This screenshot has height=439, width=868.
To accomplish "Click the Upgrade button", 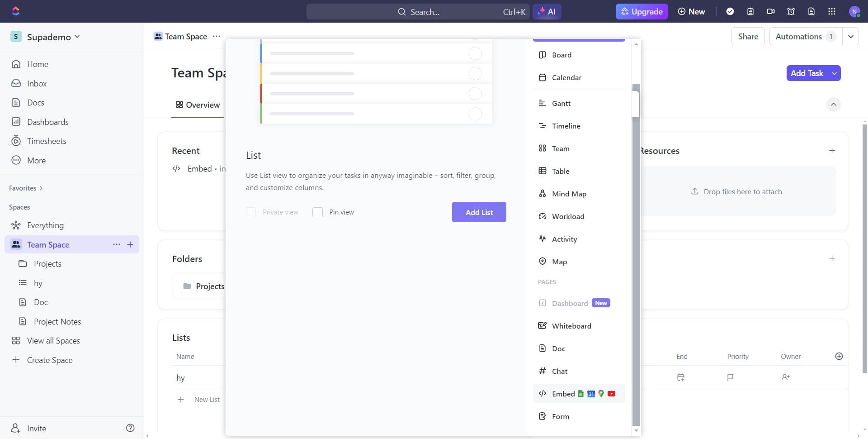I will coord(641,12).
